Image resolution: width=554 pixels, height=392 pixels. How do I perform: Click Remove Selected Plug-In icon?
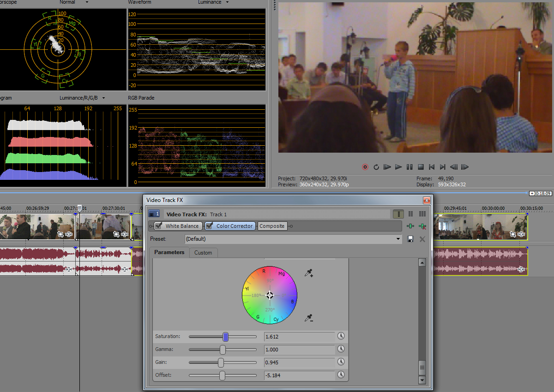point(422,226)
